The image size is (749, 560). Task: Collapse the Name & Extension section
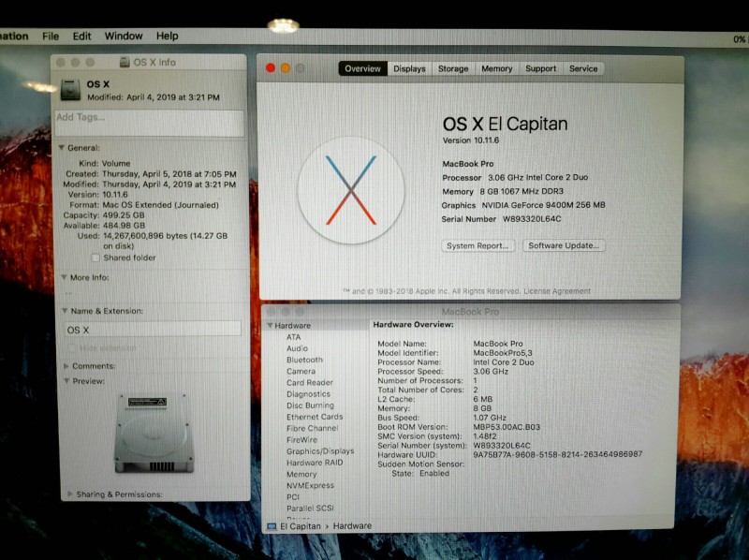point(65,311)
